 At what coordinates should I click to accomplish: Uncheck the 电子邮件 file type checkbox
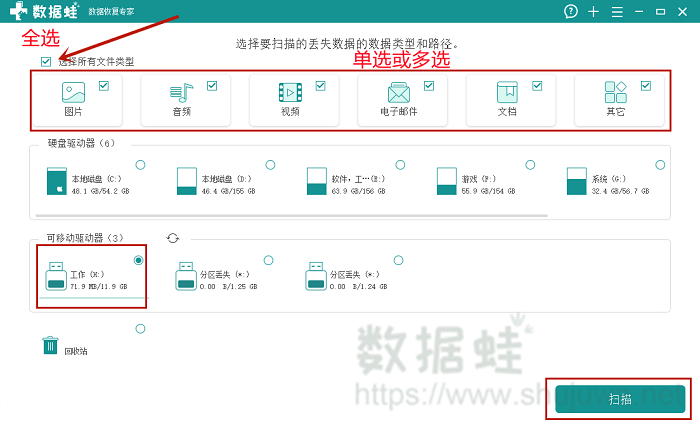click(x=429, y=86)
